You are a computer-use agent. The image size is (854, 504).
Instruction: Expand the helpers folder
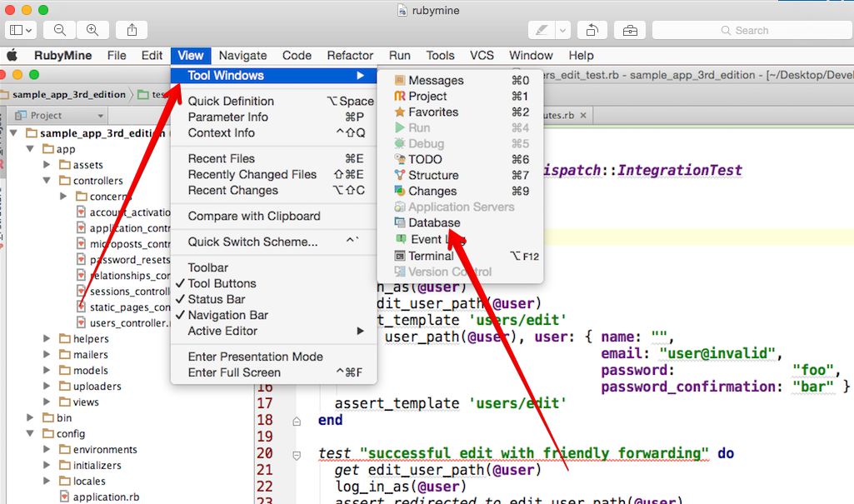click(47, 338)
